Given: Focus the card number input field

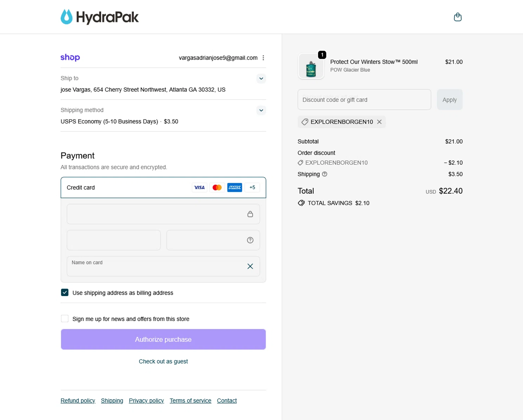Looking at the screenshot, I should click(x=163, y=214).
